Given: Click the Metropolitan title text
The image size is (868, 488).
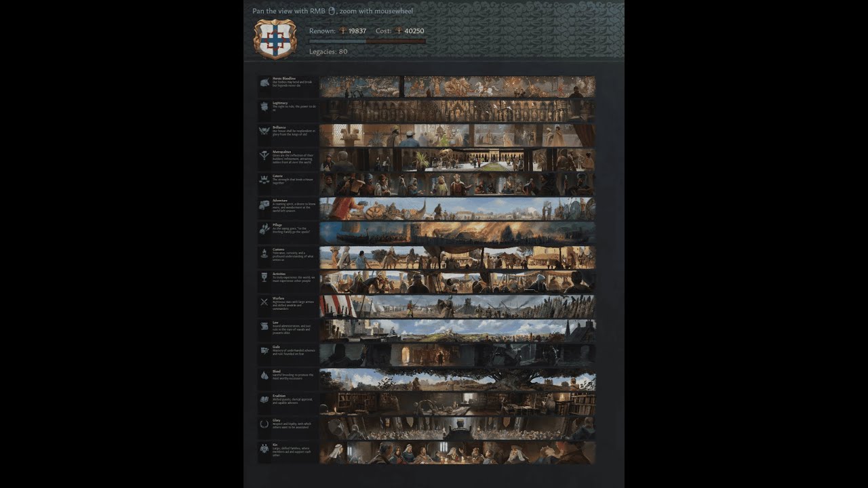Looking at the screenshot, I should click(282, 152).
